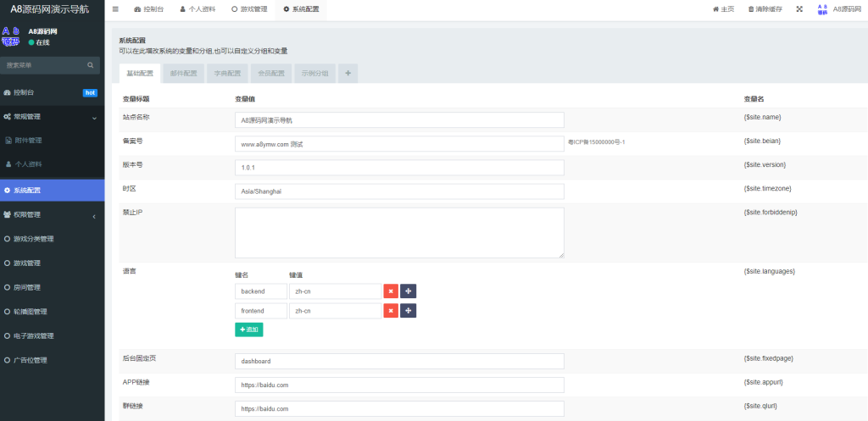Delete the frontend language row
The height and width of the screenshot is (421, 868).
[391, 311]
